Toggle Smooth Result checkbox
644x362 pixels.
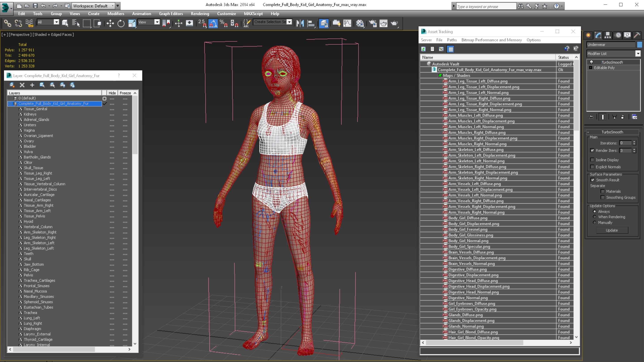point(593,180)
